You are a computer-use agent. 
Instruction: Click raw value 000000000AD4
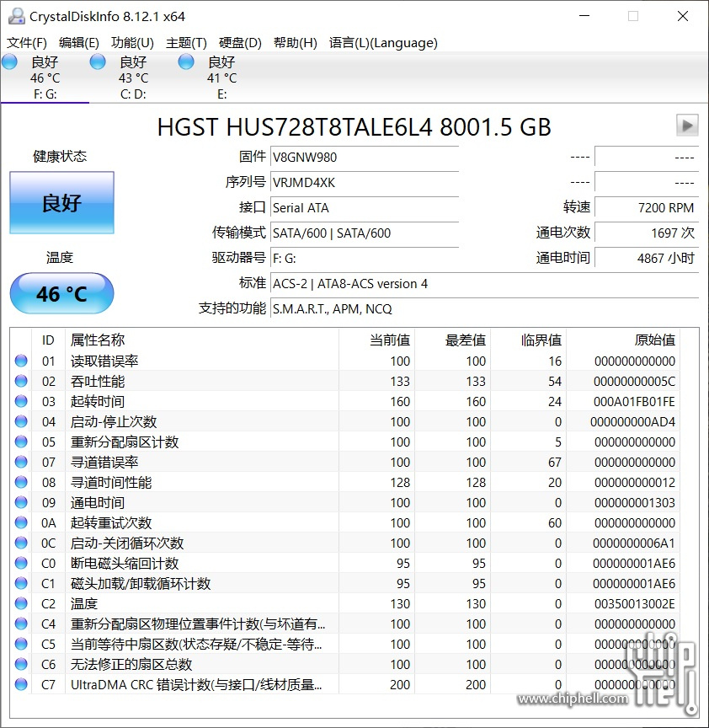[x=633, y=422]
